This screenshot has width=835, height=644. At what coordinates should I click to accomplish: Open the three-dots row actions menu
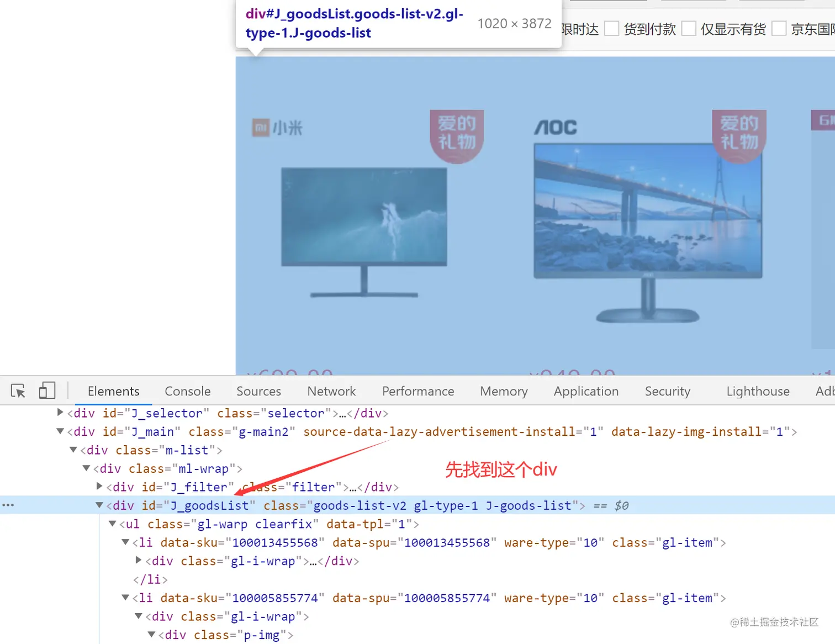[x=8, y=505]
